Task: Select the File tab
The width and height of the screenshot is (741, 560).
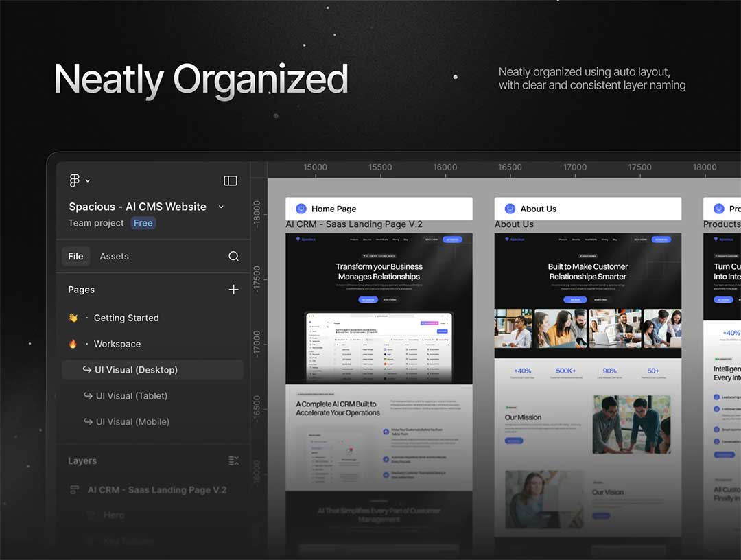Action: coord(75,256)
